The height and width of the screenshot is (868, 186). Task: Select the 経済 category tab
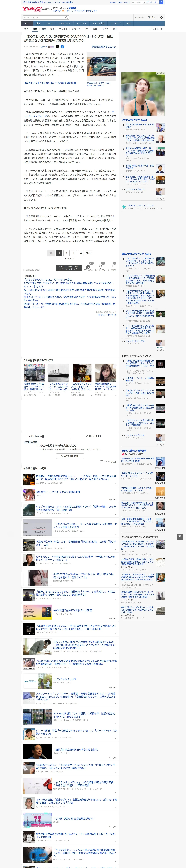click(x=52, y=29)
